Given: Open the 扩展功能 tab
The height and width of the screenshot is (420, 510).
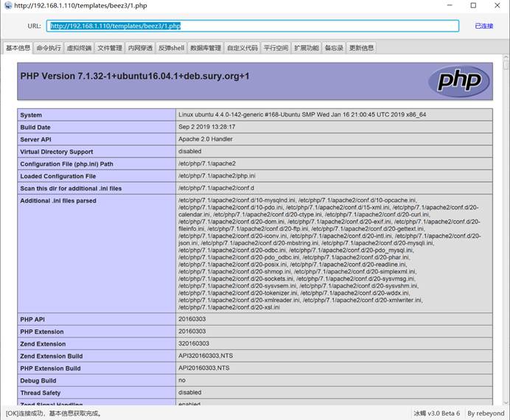Looking at the screenshot, I should pos(306,48).
